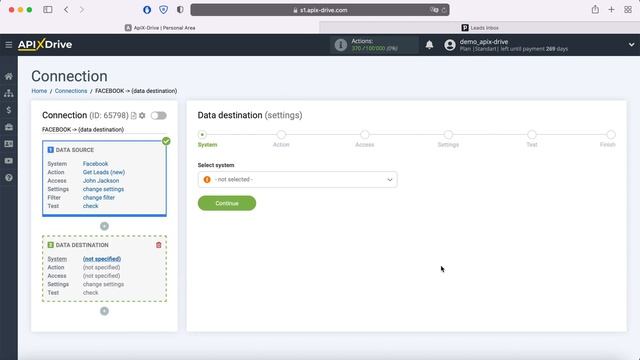Click the Safari address bar

320,10
